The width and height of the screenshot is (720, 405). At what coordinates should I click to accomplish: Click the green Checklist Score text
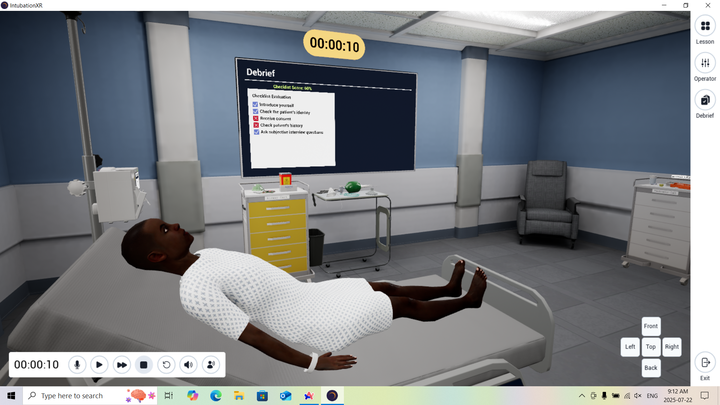[292, 87]
